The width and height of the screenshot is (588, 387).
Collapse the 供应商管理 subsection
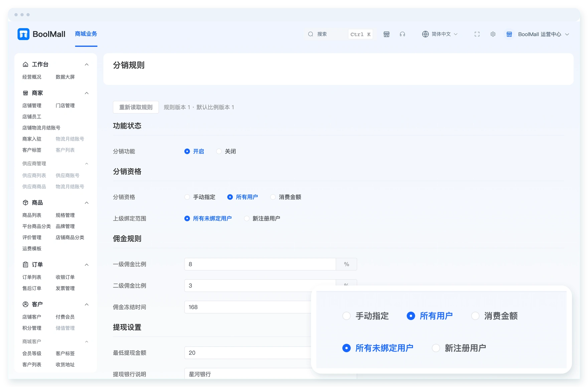87,163
